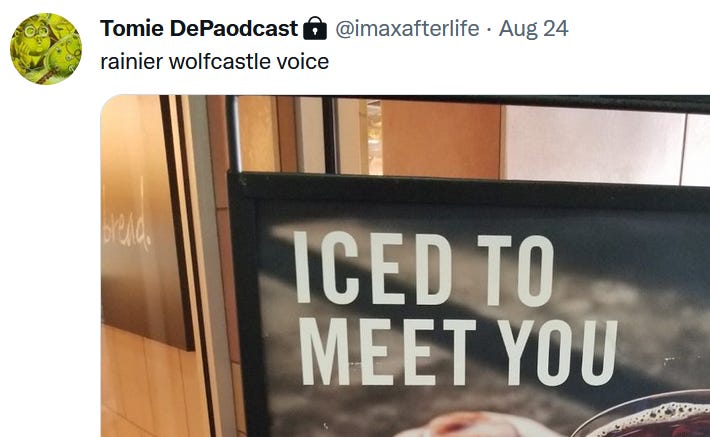
Task: Visit the @imaxafterlife handle link
Action: click(407, 29)
